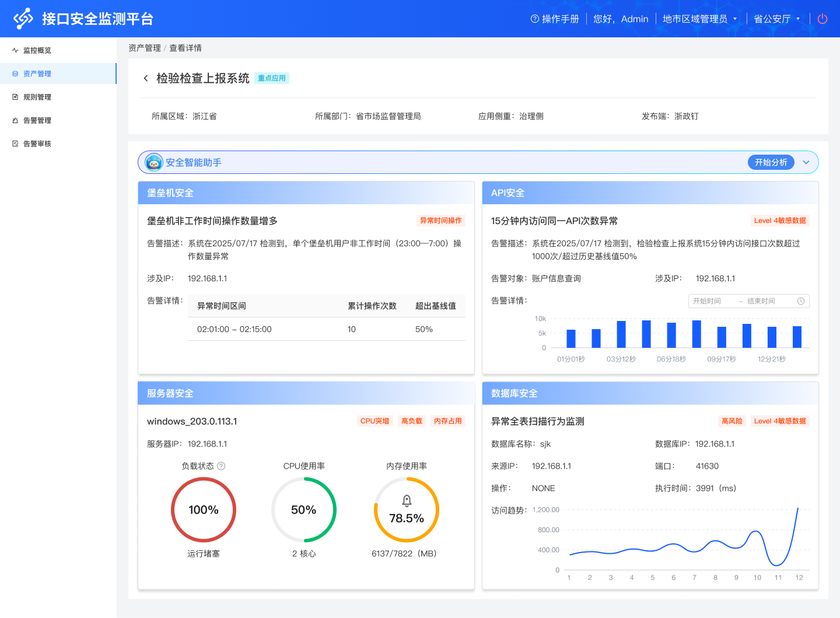Image resolution: width=840 pixels, height=618 pixels.
Task: Click Level 4敏感数据 tag in API安全 panel
Action: 780,221
